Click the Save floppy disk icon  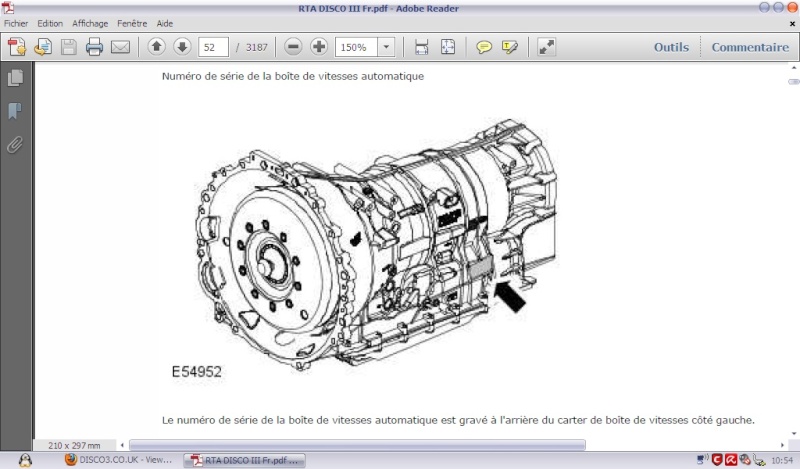tap(68, 47)
